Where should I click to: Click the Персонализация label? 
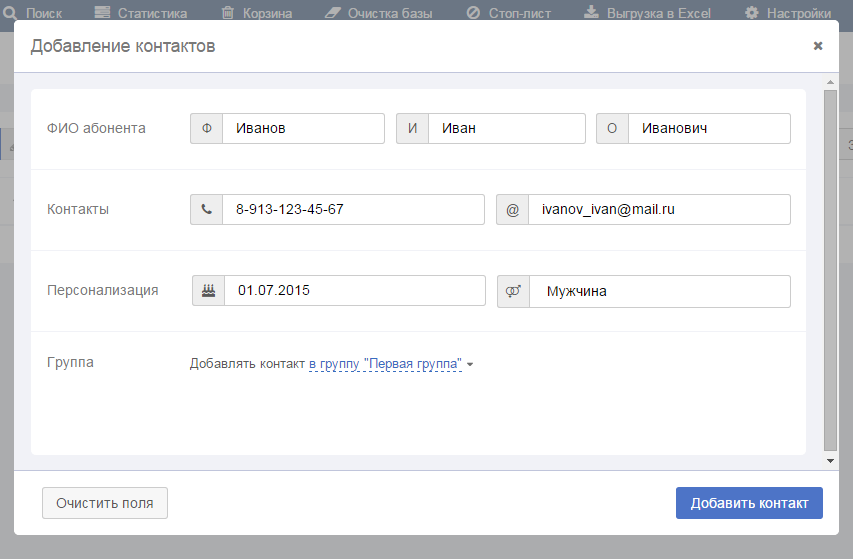pos(103,290)
